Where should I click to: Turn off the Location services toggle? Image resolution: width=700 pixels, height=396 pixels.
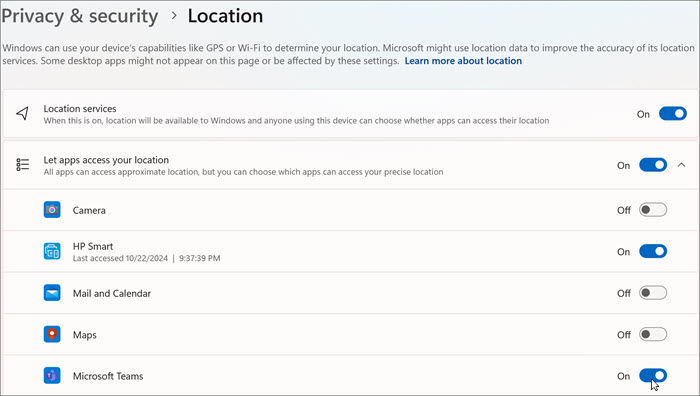pos(673,114)
